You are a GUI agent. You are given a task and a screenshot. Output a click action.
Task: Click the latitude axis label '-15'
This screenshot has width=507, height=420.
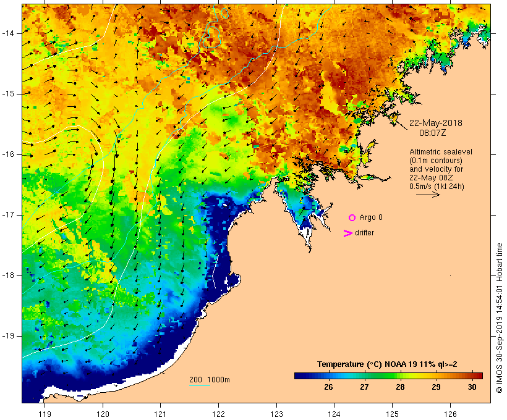tap(8, 94)
